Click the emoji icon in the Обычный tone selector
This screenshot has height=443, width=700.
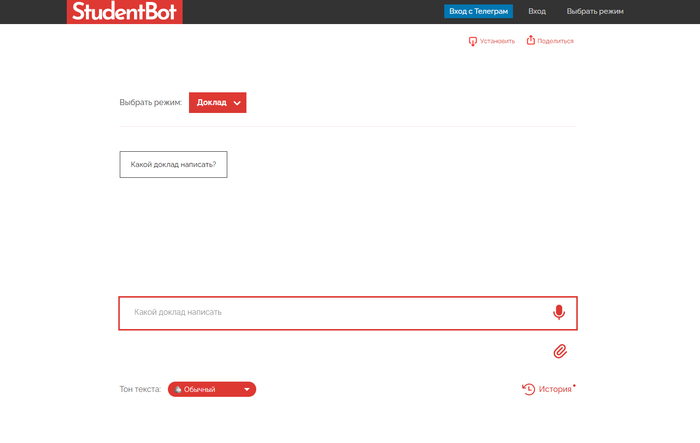177,389
